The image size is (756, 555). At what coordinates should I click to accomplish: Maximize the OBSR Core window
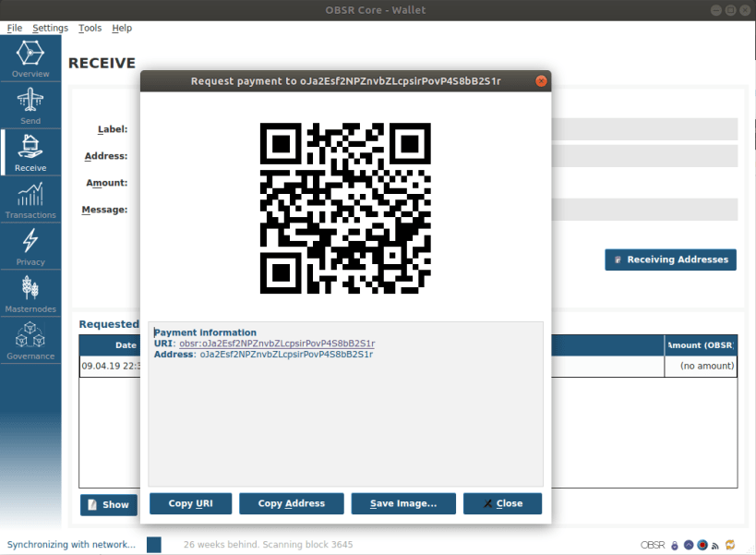tap(730, 10)
